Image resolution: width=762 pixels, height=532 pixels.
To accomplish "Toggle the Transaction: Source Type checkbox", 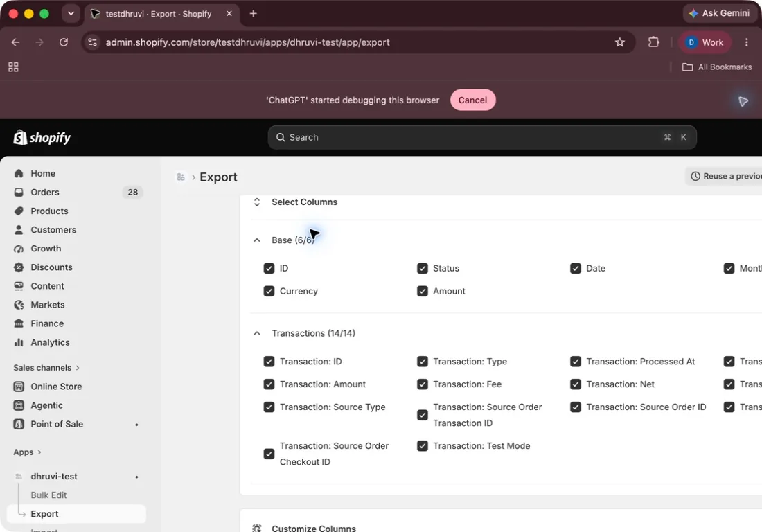I will [x=269, y=407].
